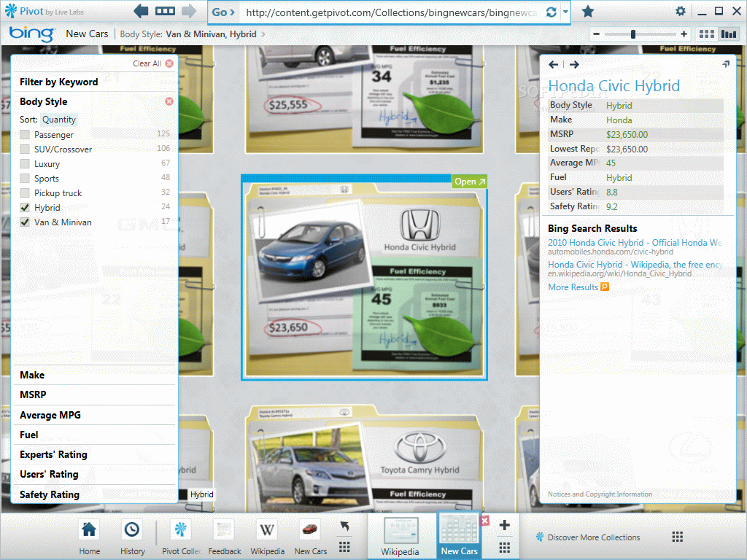Viewport: 747px width, 560px height.
Task: Click the next item arrow in info panel
Action: click(574, 64)
